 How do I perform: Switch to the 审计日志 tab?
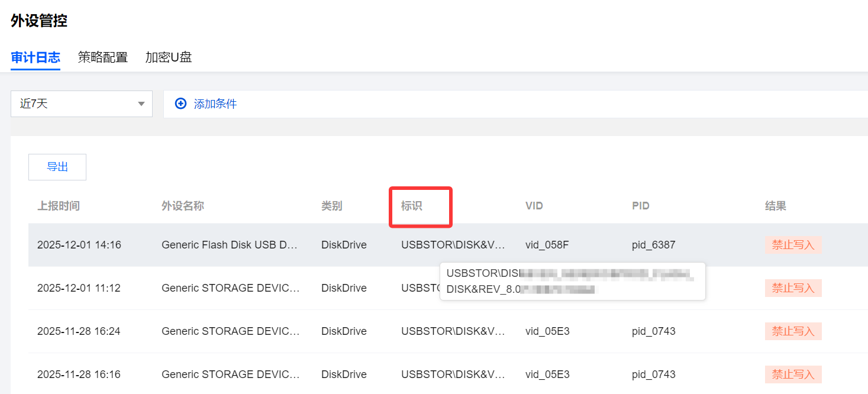(36, 57)
